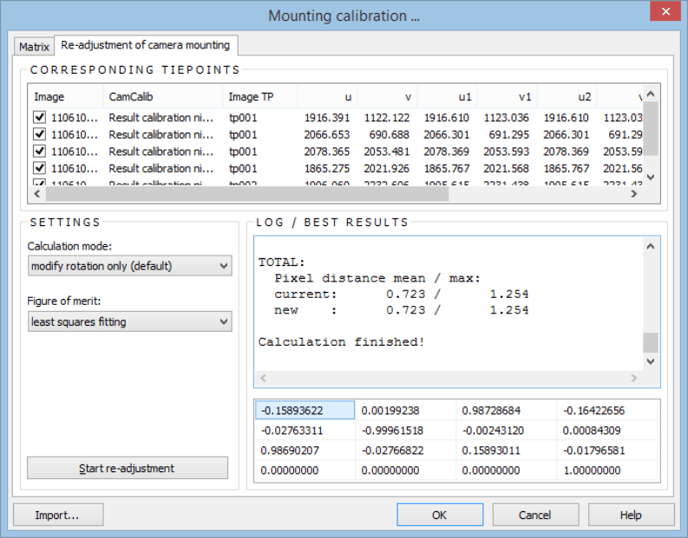Select Re-adjustment of camera mounting tab
The height and width of the screenshot is (538, 688).
pyautogui.click(x=145, y=45)
